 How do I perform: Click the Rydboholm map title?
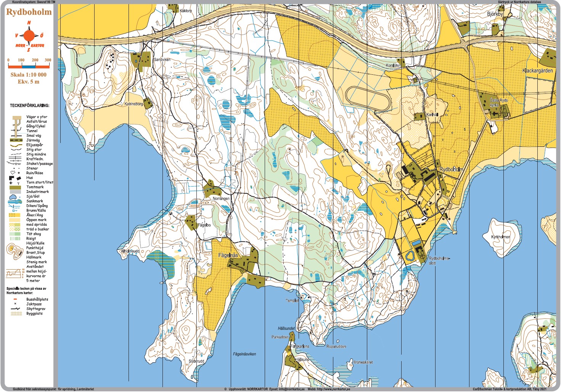point(29,12)
